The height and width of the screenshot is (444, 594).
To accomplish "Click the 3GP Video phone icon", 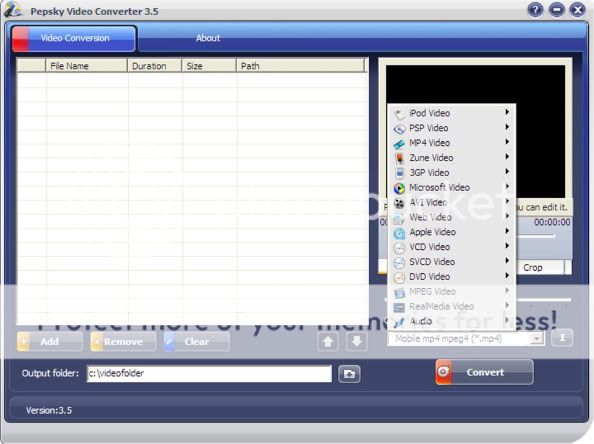I will point(399,173).
